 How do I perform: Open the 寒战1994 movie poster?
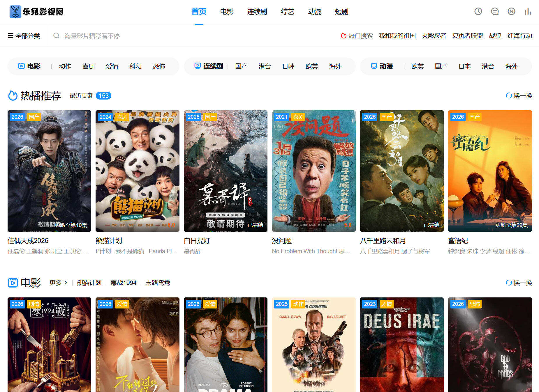tap(49, 345)
